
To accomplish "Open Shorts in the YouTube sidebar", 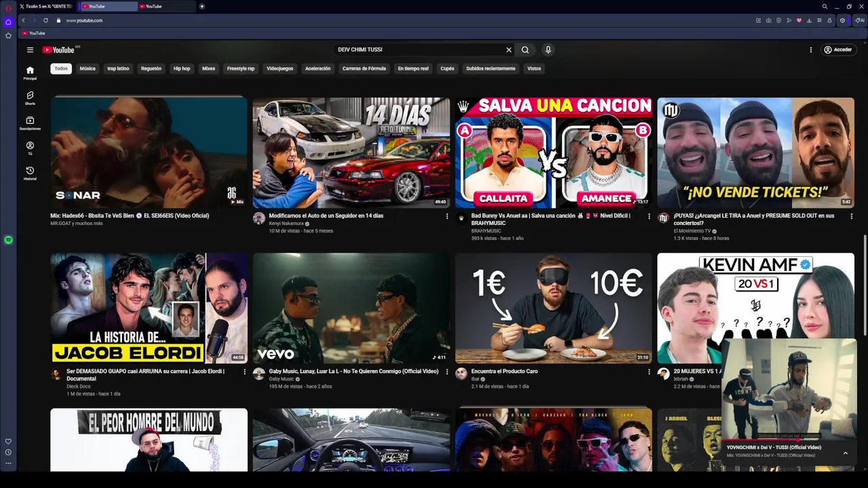I will (30, 98).
